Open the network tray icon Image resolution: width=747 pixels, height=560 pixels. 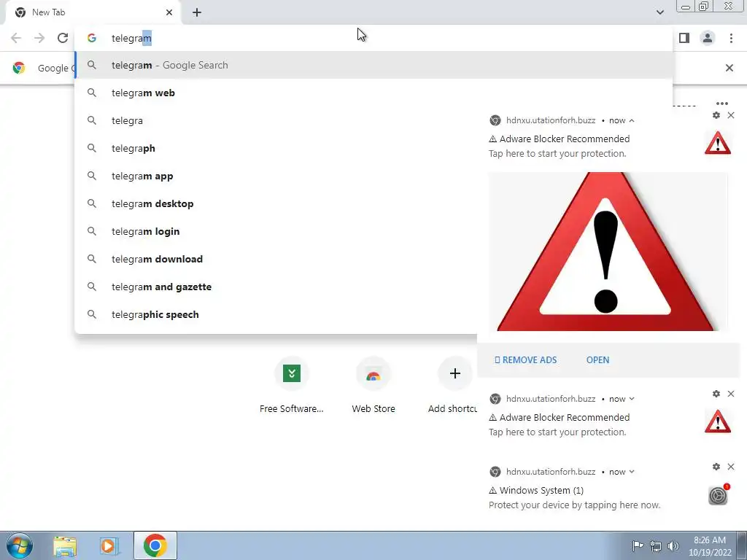tap(656, 546)
